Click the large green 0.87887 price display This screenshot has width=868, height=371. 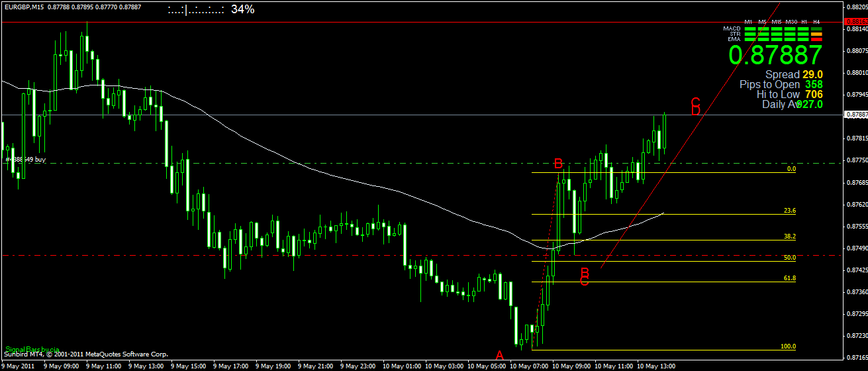pos(775,55)
